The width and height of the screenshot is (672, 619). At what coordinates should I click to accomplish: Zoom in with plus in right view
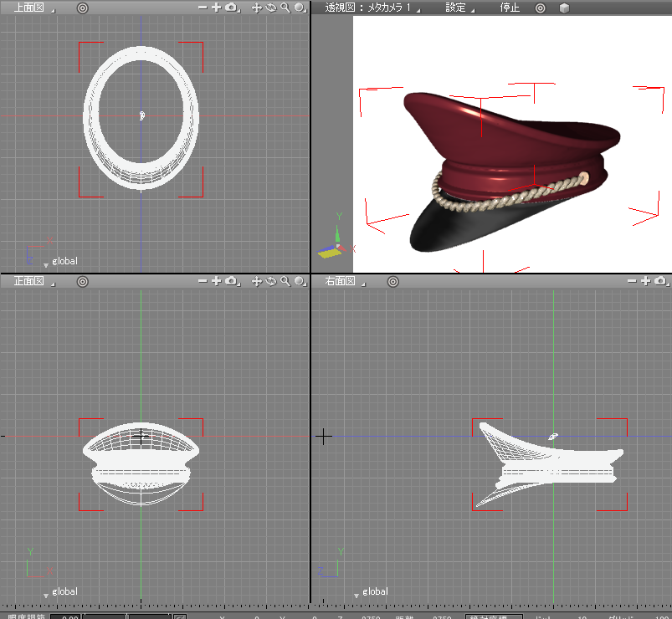tap(646, 281)
